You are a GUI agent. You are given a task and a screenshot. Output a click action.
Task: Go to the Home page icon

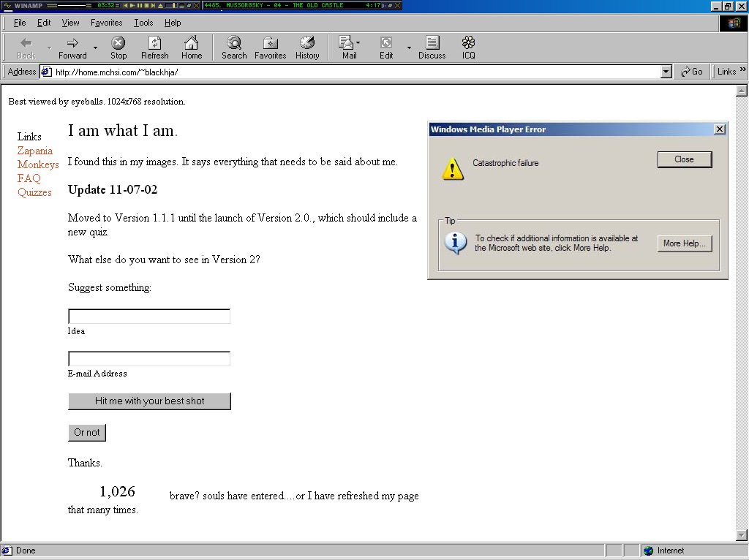tap(192, 48)
